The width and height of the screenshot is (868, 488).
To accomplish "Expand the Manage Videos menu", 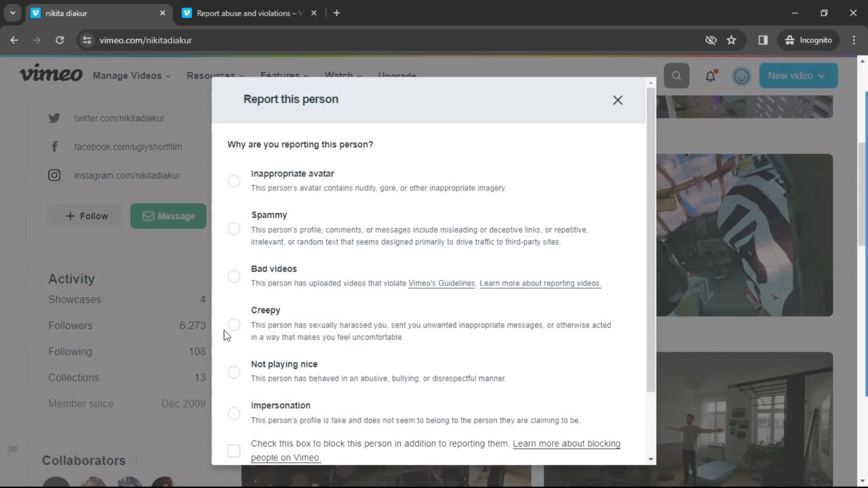I will 132,75.
